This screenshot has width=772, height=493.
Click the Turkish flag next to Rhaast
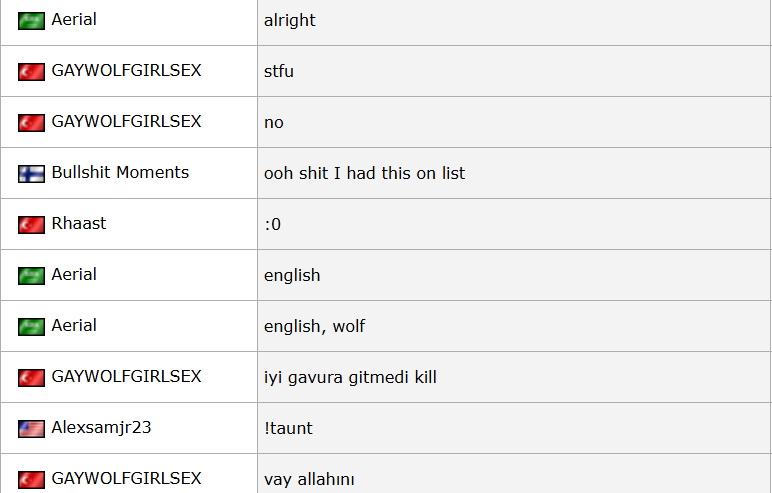click(x=31, y=224)
